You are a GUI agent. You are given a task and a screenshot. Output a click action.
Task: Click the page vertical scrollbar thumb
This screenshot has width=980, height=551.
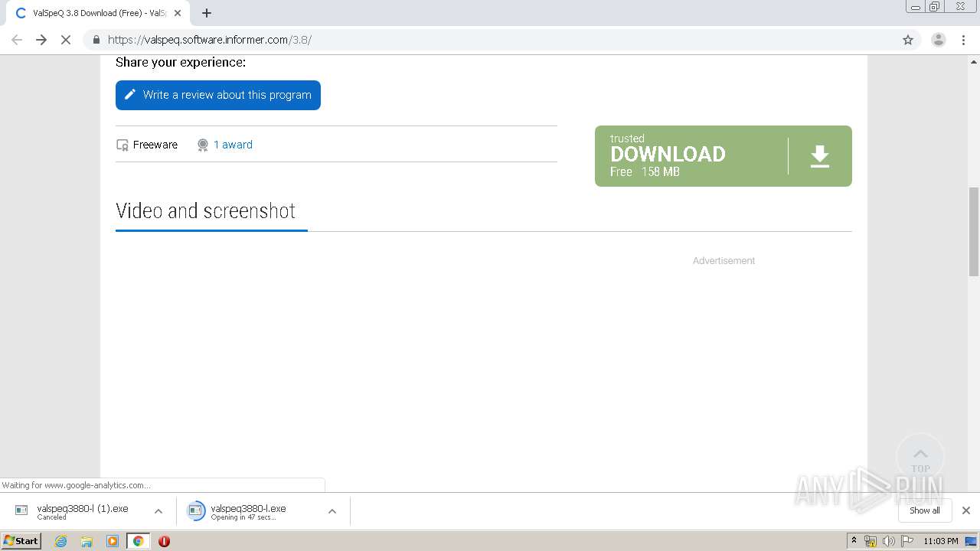974,231
